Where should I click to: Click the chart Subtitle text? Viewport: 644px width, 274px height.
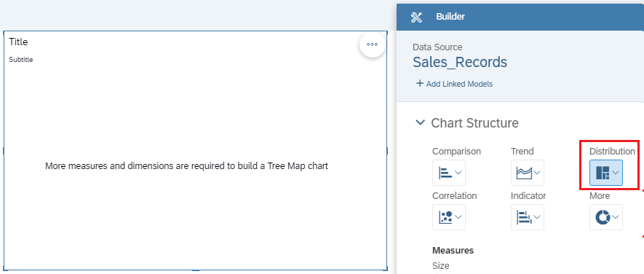point(21,60)
